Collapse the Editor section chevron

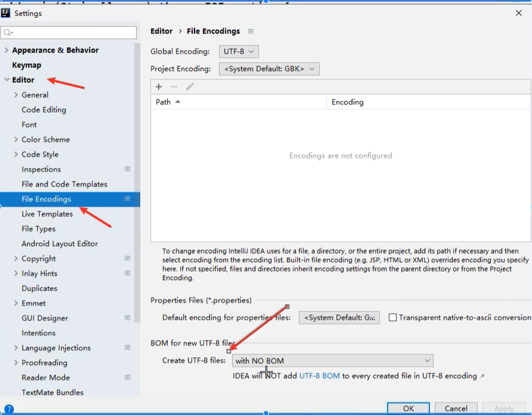(7, 80)
